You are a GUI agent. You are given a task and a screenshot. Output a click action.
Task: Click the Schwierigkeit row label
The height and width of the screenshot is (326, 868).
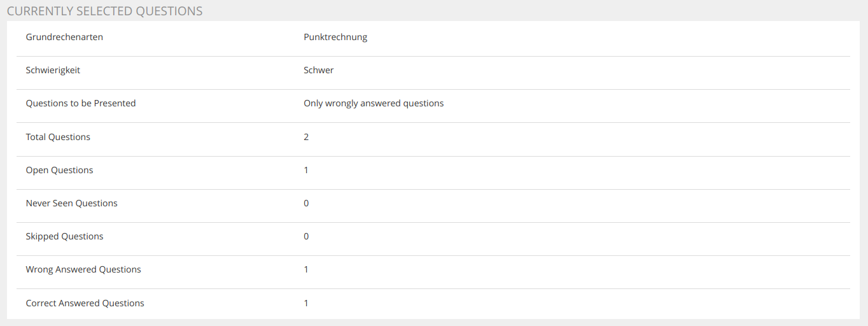pyautogui.click(x=53, y=70)
